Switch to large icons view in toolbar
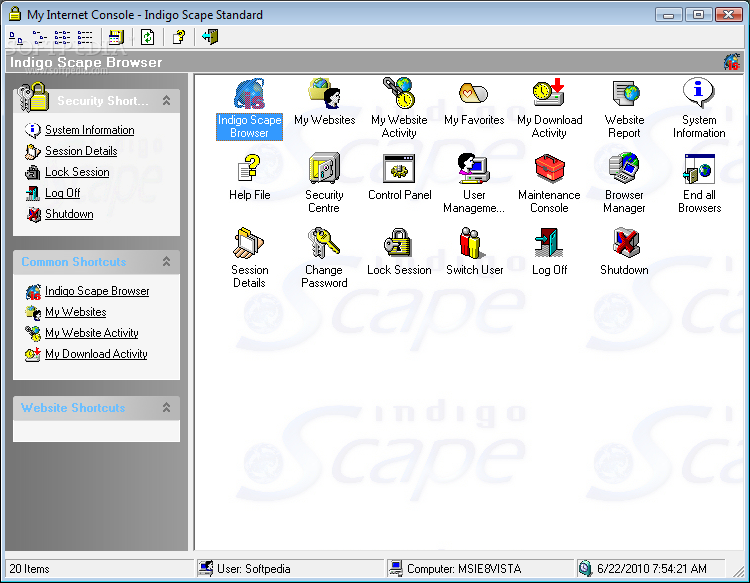Screen dimensions: 750x583 (16, 37)
